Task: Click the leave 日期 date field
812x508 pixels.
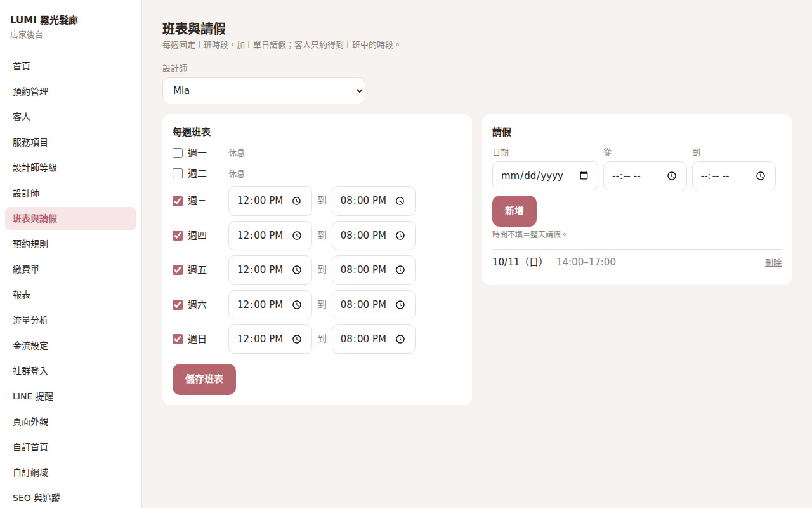Action: point(545,176)
